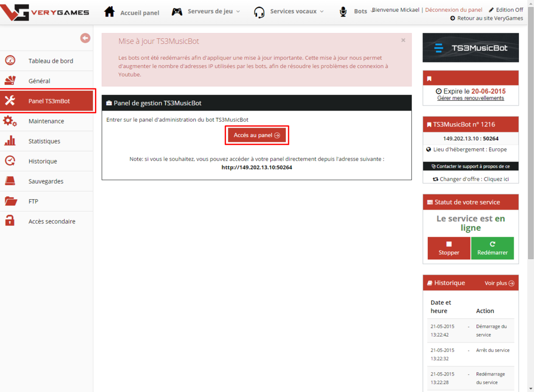Click the Sauvegardes drive icon
This screenshot has width=534, height=392.
coord(10,181)
